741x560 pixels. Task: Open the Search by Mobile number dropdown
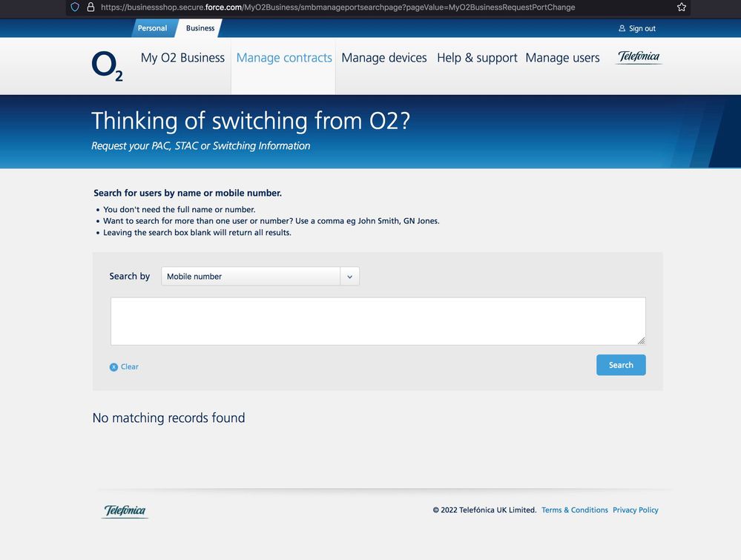(x=260, y=277)
